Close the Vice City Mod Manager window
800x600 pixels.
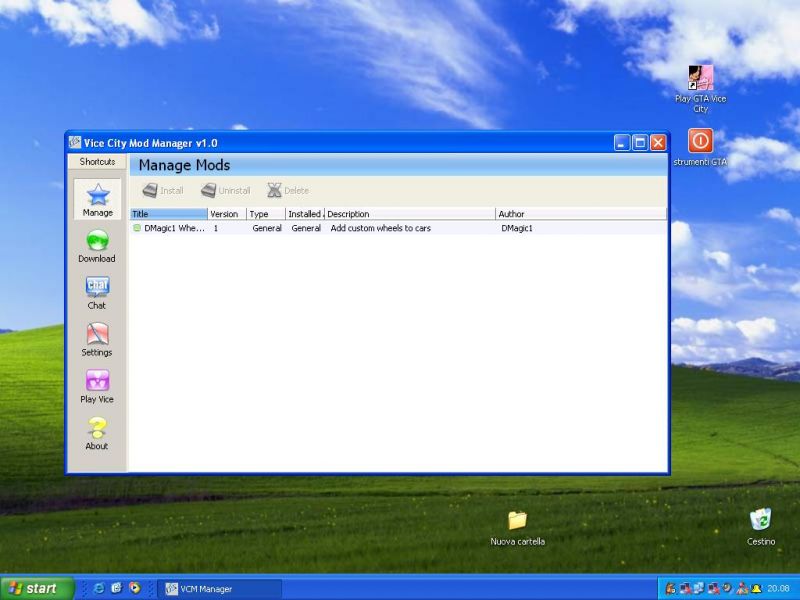(658, 143)
